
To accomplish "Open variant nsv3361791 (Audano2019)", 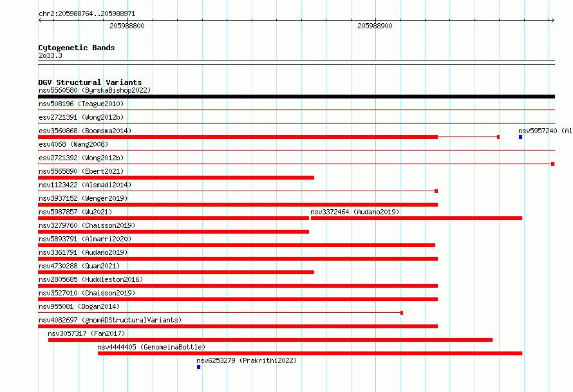I will [x=83, y=252].
